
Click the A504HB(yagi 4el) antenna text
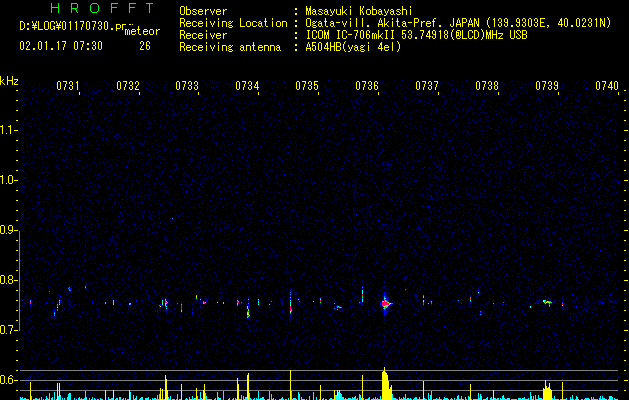pos(353,47)
